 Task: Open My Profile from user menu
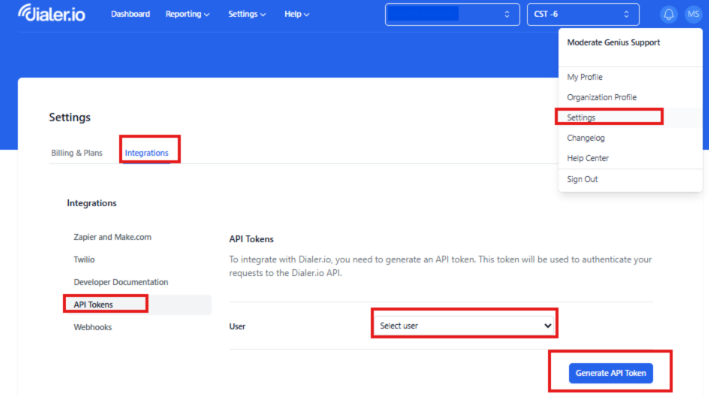point(585,77)
